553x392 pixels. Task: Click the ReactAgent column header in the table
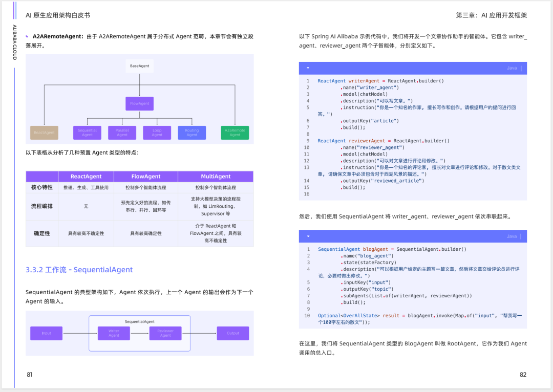click(86, 177)
